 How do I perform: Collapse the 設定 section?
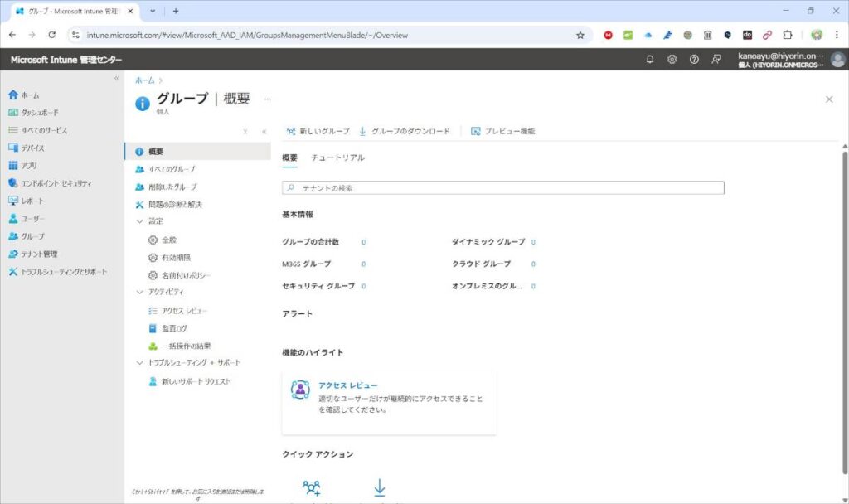[x=139, y=220]
